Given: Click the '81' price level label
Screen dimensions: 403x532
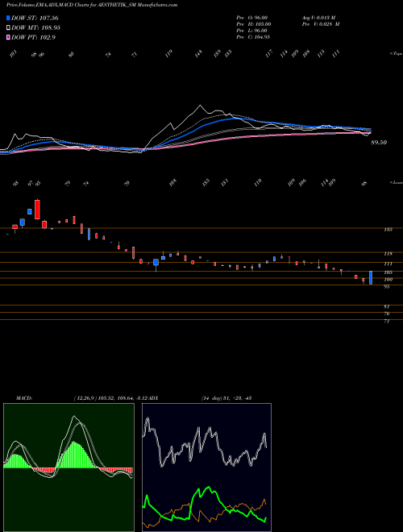Looking at the screenshot, I should pyautogui.click(x=386, y=306).
